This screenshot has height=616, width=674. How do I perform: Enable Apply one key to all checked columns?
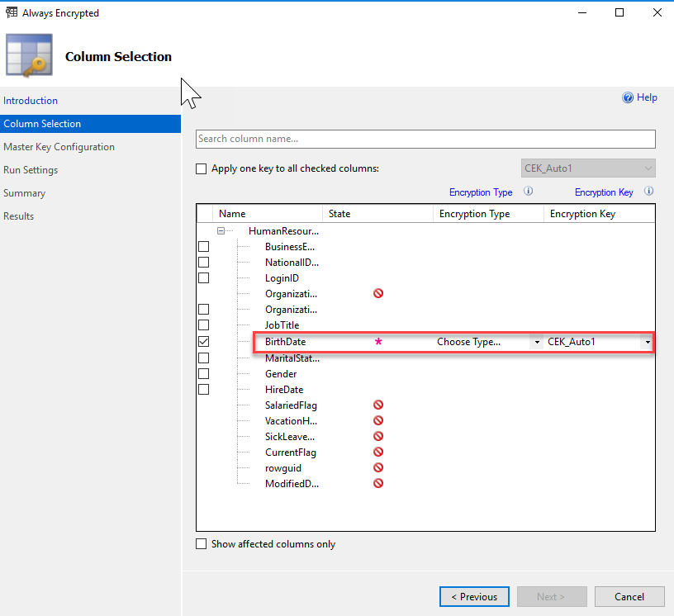202,168
